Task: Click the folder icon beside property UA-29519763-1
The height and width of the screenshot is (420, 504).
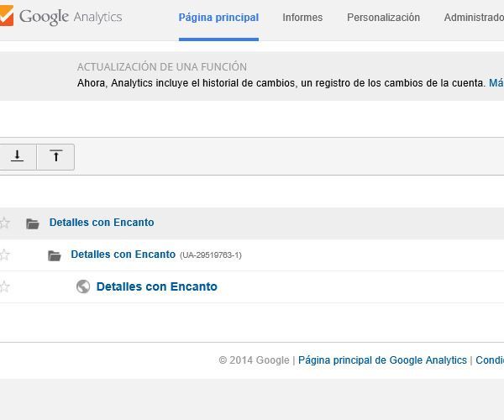Action: tap(55, 256)
